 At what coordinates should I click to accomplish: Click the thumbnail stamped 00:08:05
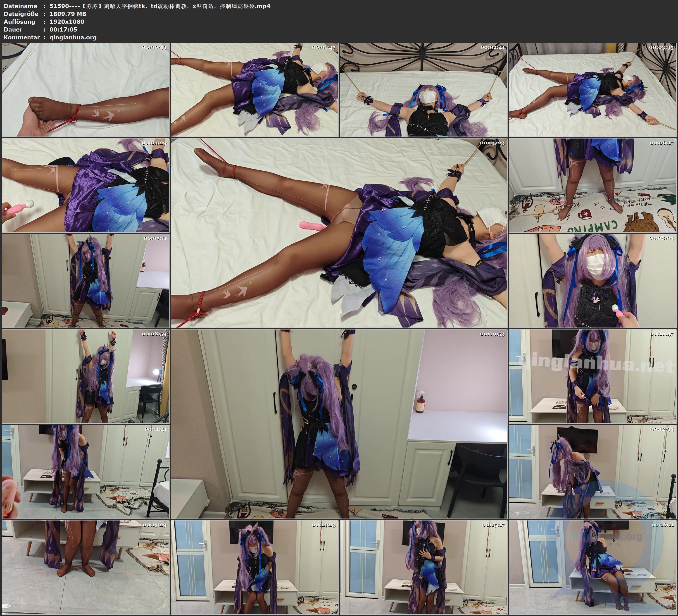point(592,281)
